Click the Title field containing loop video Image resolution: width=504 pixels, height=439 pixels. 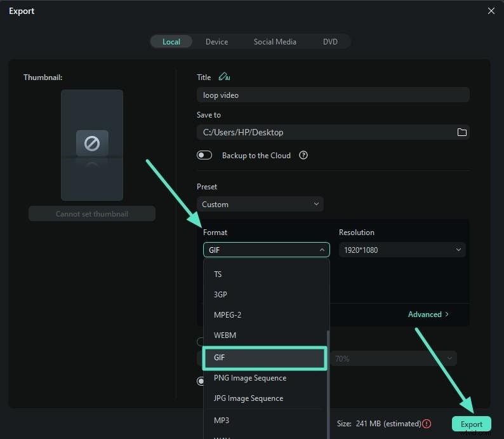[x=333, y=95]
